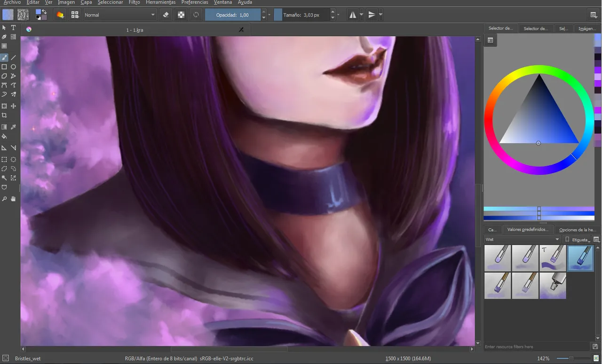Toggle vertical mirror mode
Screen dimensions: 602x364
[372, 15]
